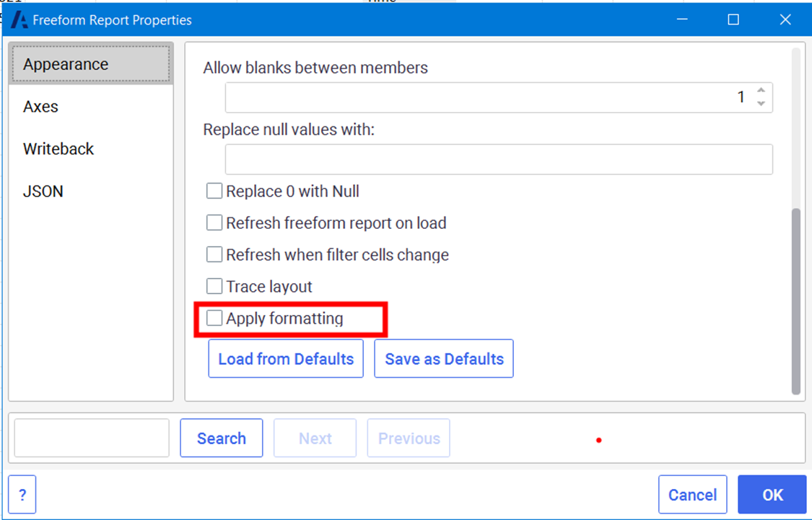This screenshot has width=812, height=520.
Task: Click the Replace null values with field
Action: tap(499, 160)
